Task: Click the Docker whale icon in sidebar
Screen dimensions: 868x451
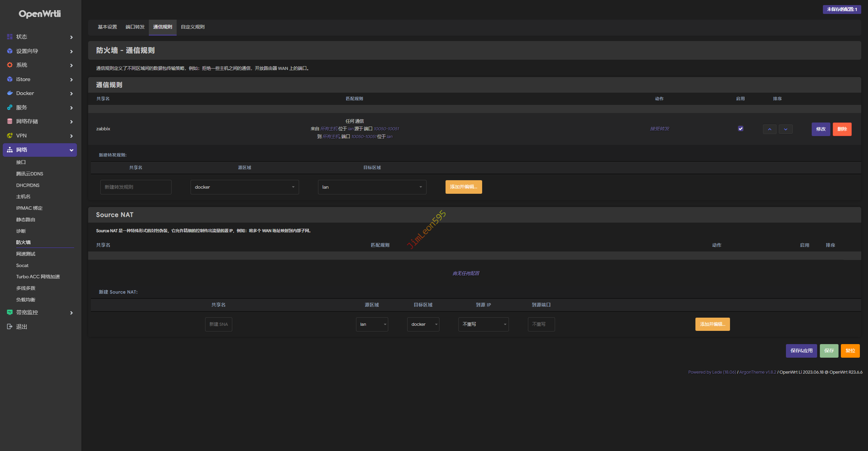Action: (x=10, y=93)
